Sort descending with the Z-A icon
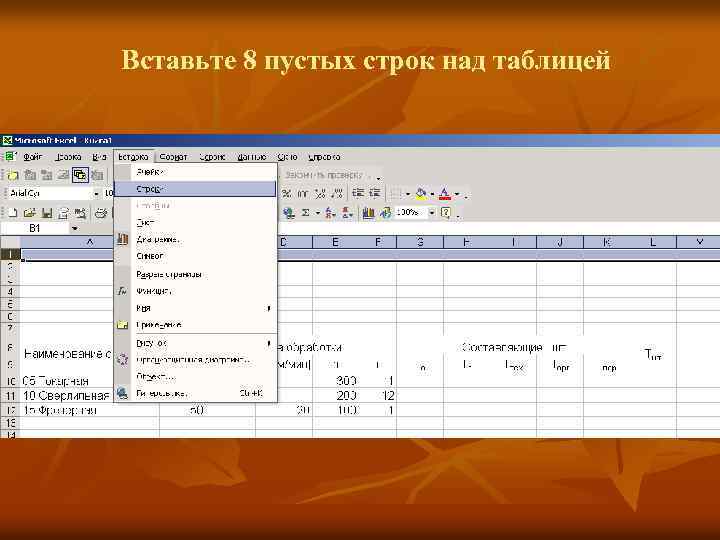 347,213
